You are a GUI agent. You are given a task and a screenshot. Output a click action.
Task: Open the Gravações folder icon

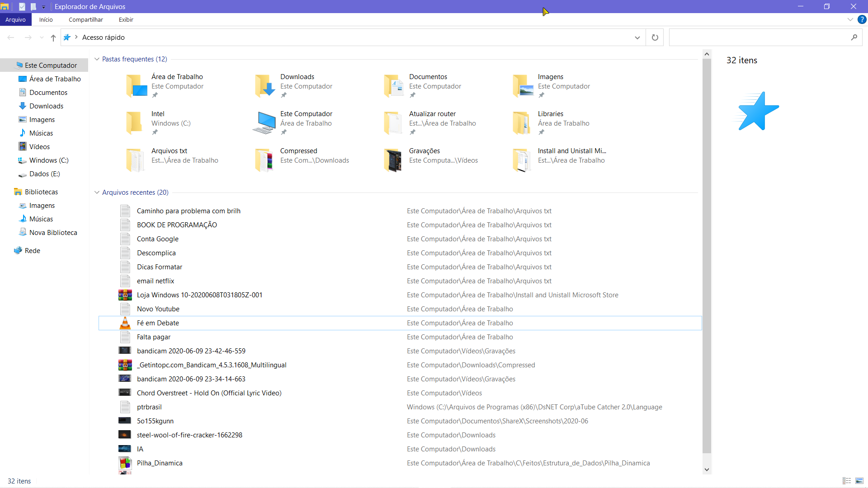pos(392,160)
